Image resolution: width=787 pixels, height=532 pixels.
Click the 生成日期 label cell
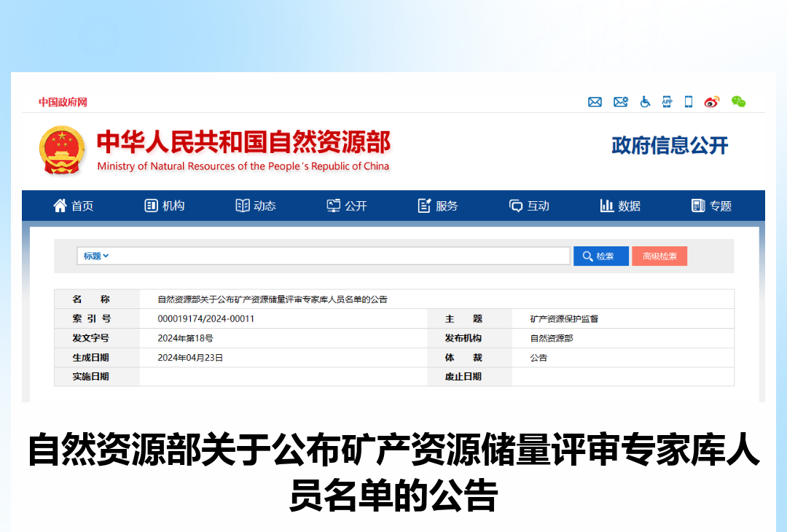click(97, 358)
